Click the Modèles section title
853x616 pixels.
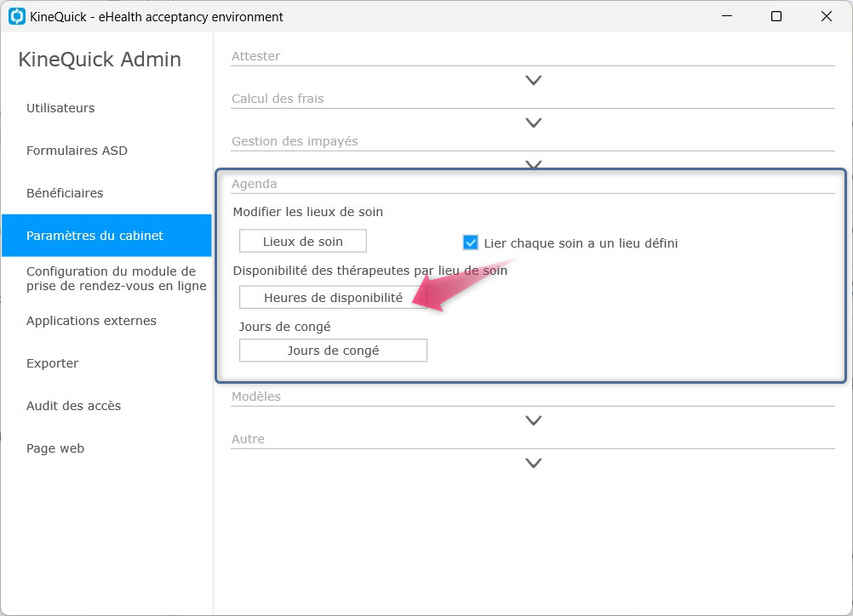click(256, 396)
